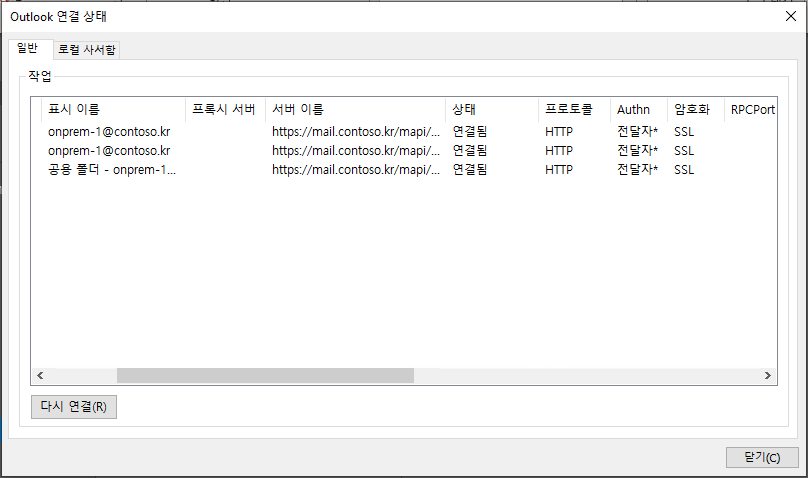Click the 다시 연결(R) button

click(74, 407)
